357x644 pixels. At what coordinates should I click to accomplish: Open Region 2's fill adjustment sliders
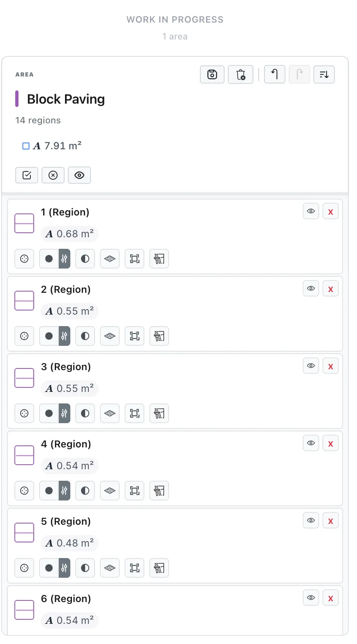65,336
